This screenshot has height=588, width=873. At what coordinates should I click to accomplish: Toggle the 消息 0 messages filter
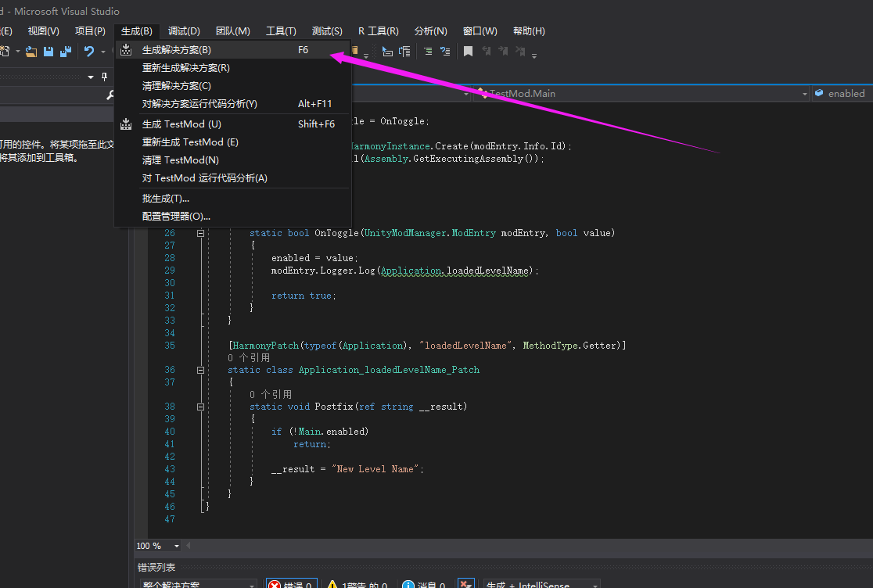[423, 583]
